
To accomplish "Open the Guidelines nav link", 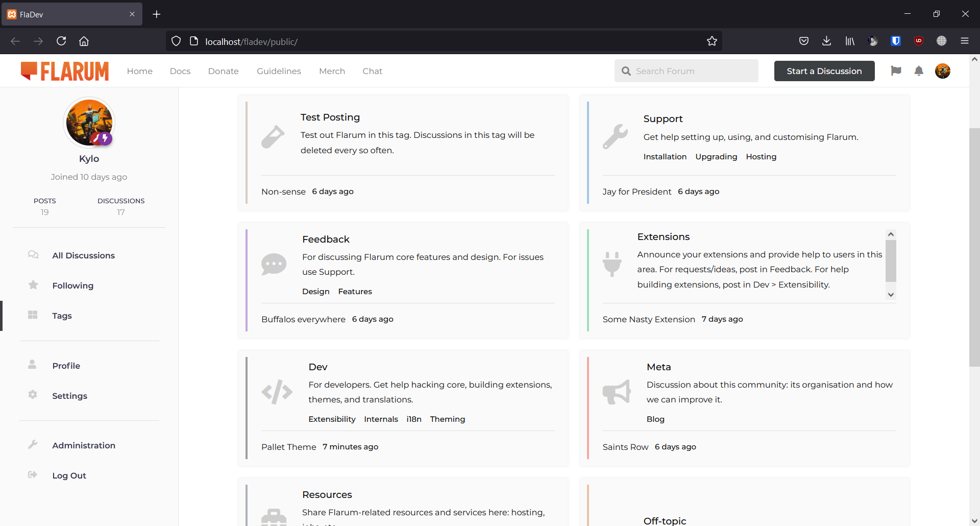I will pyautogui.click(x=279, y=71).
